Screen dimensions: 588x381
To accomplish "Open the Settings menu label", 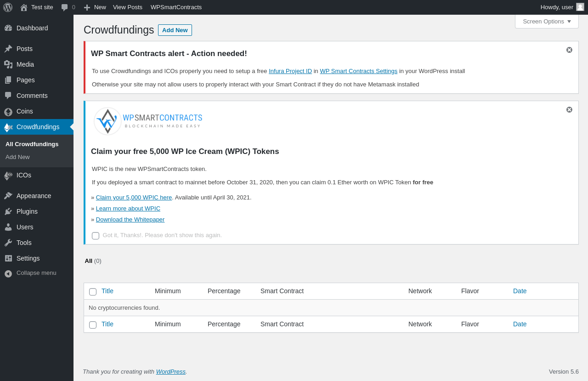I will pyautogui.click(x=28, y=258).
